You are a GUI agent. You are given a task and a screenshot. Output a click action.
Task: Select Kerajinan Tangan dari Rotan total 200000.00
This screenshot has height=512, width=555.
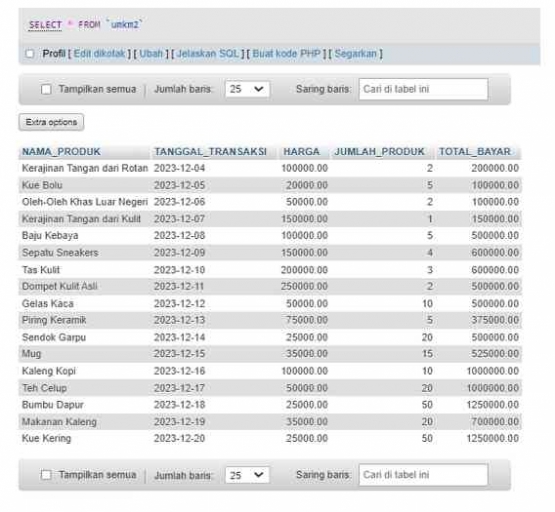(495, 168)
